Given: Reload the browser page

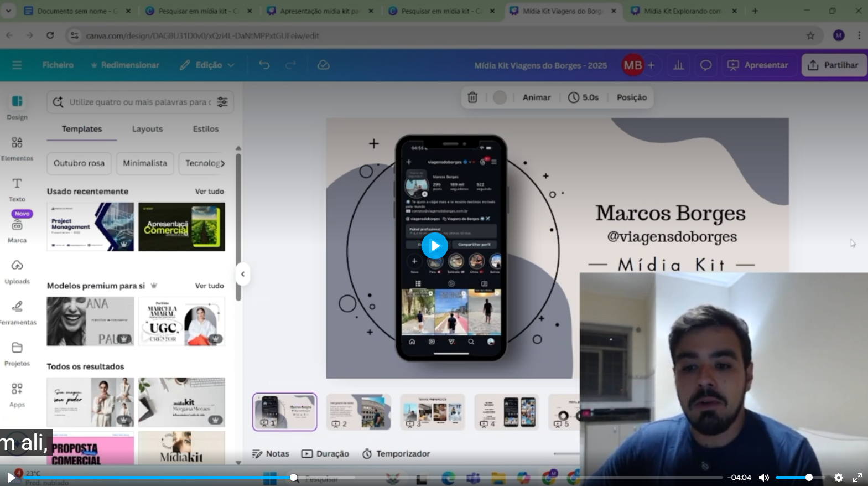Looking at the screenshot, I should pyautogui.click(x=50, y=35).
